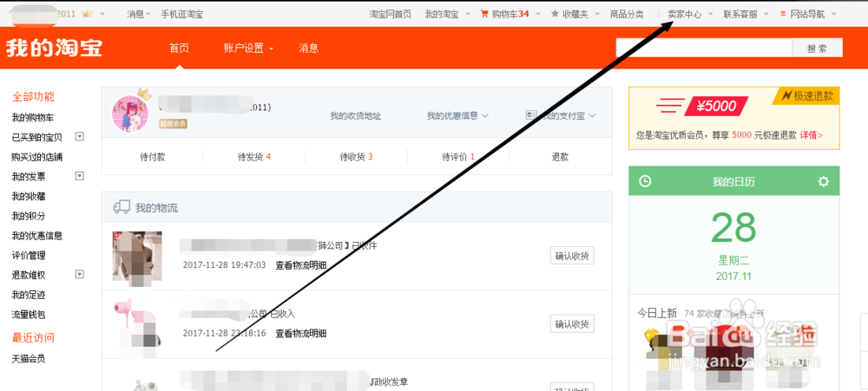This screenshot has height=391, width=868.
Task: View 待发货 orders
Action: click(254, 157)
